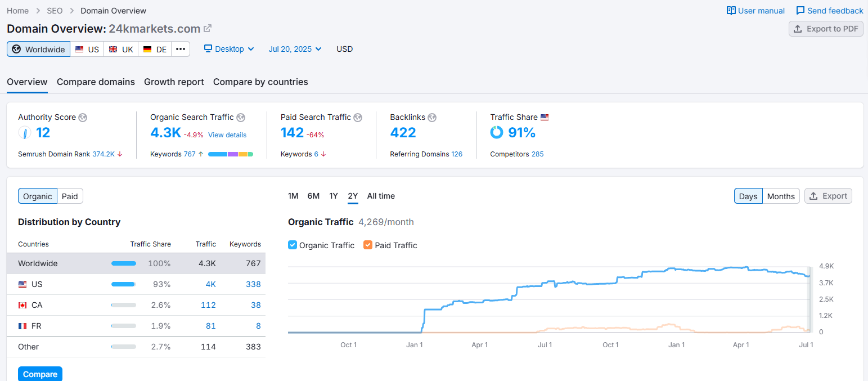This screenshot has width=868, height=381.
Task: Set chart range to 2Y
Action: tap(353, 196)
